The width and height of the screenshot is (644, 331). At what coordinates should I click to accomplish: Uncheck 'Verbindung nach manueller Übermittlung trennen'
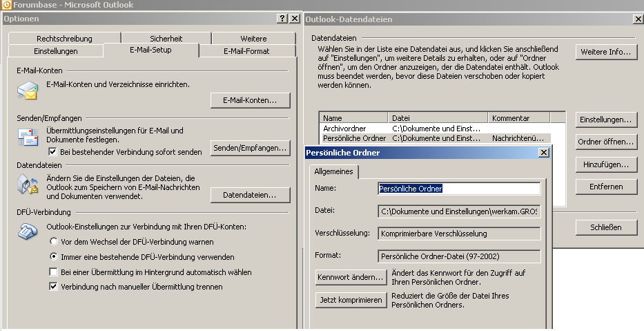[53, 287]
